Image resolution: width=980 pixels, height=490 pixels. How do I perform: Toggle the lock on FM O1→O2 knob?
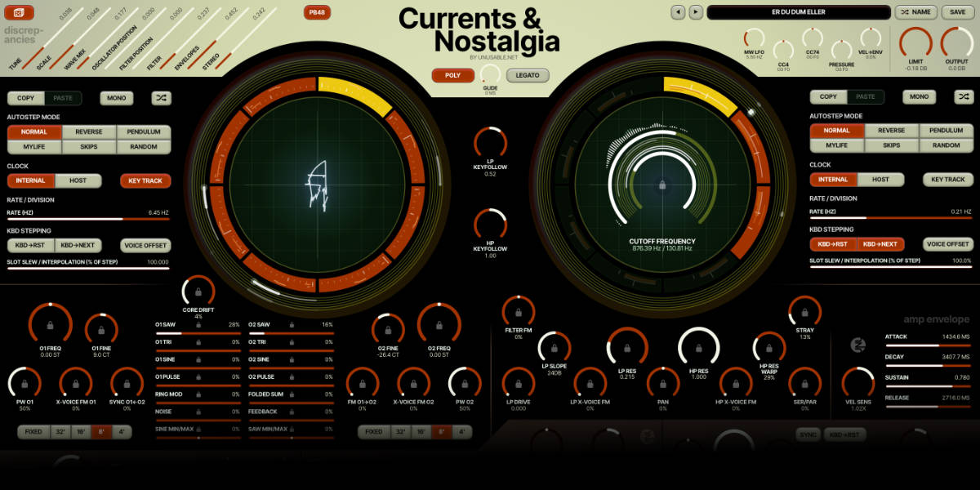tap(363, 385)
